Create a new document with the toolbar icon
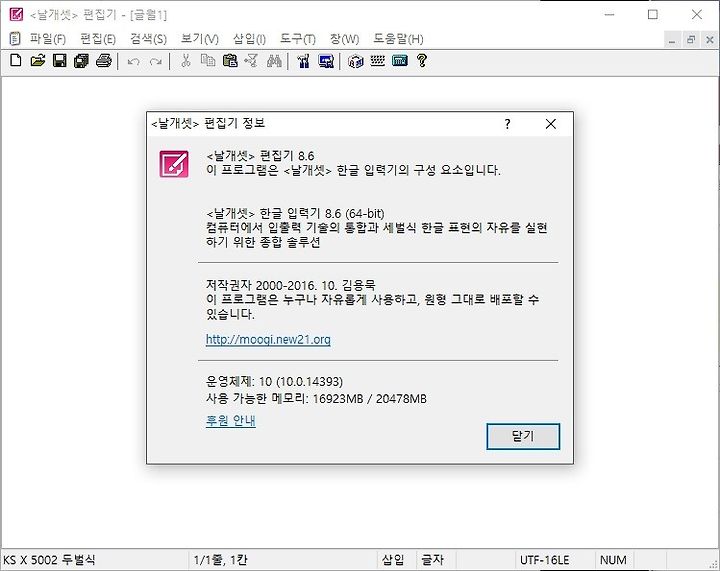 coord(16,61)
